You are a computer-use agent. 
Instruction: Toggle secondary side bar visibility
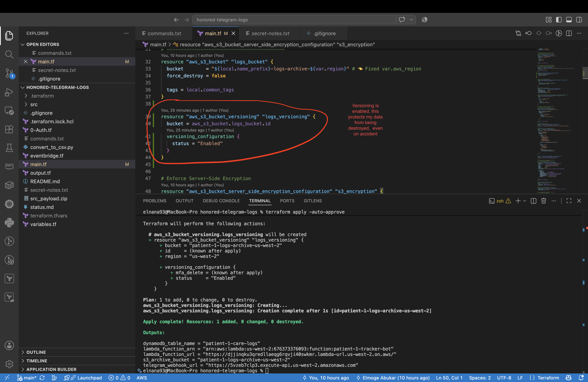tap(579, 19)
